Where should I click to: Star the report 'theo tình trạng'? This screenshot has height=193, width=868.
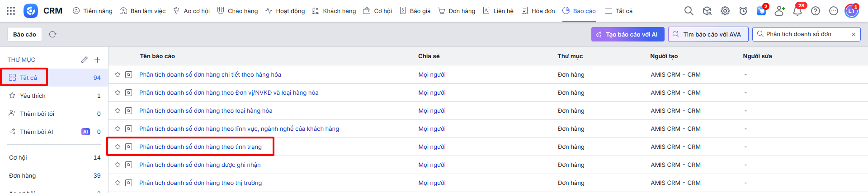(118, 147)
